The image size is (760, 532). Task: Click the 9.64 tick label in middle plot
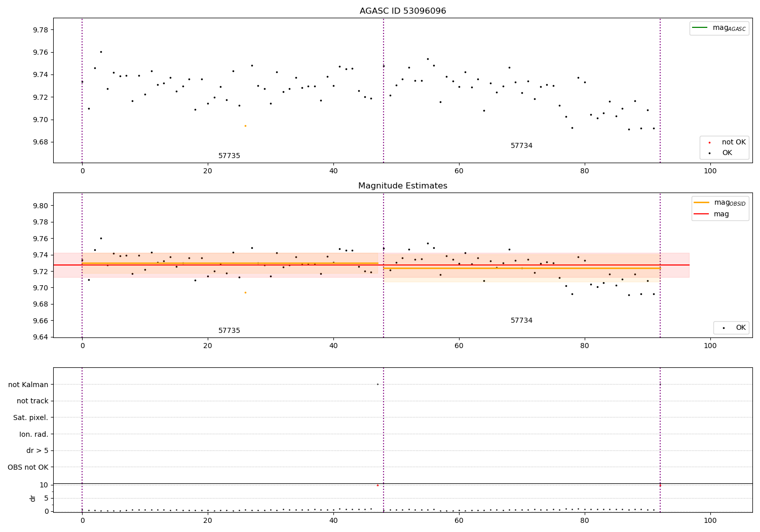41,337
